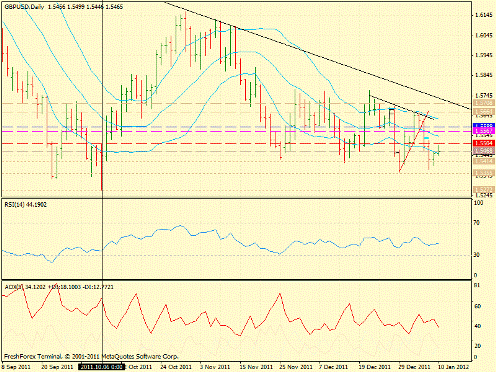Click the 29 Dec 2011 date label
The image size is (496, 372).
click(x=414, y=367)
